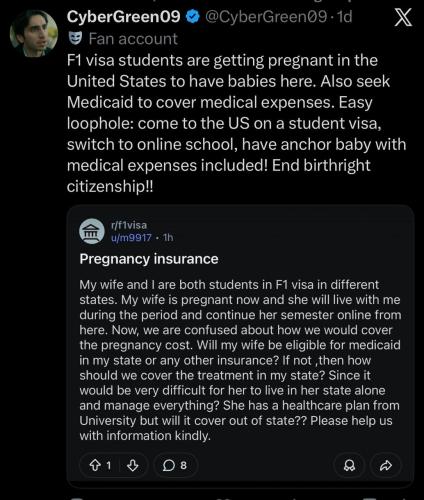
Task: Open the Pregnancy insurance post title
Action: (x=149, y=259)
